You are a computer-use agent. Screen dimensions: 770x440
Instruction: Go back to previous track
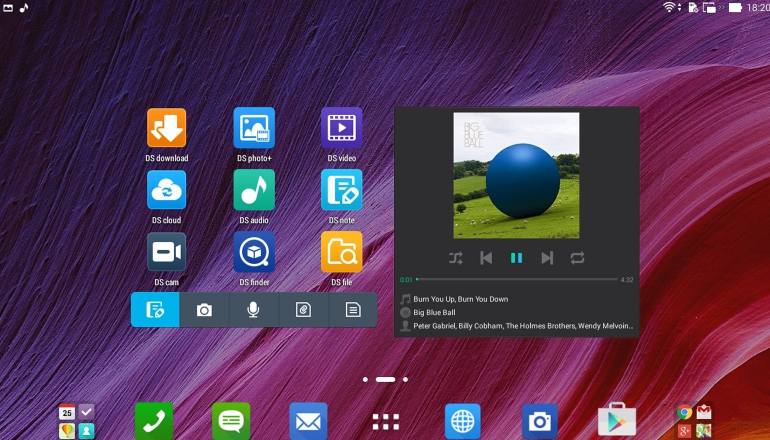pos(486,258)
